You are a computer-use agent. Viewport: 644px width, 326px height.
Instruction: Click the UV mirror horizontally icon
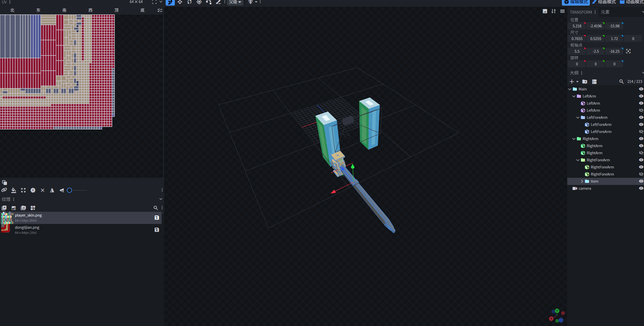52,190
